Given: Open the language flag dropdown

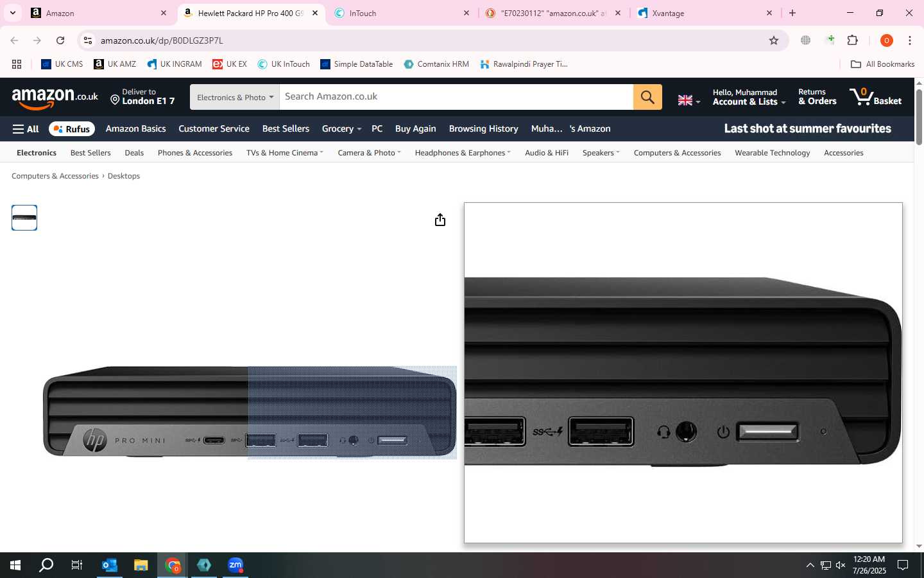Looking at the screenshot, I should coord(689,100).
